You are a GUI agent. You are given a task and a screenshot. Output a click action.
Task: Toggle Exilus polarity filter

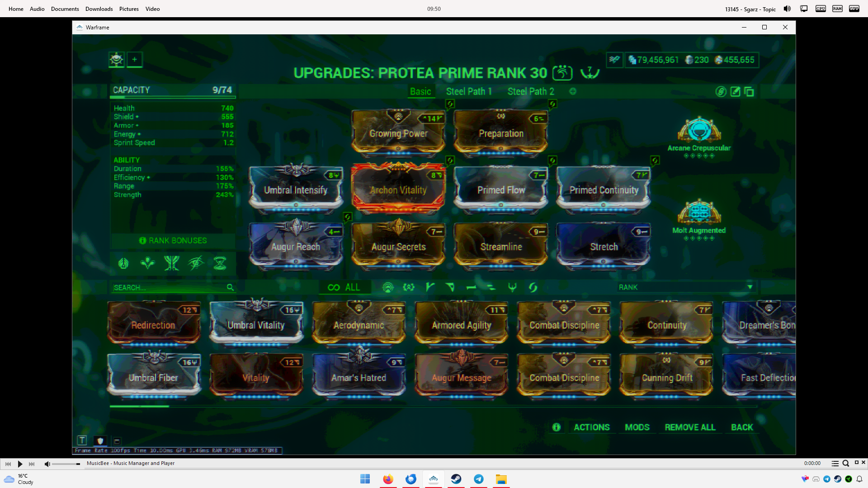point(409,287)
